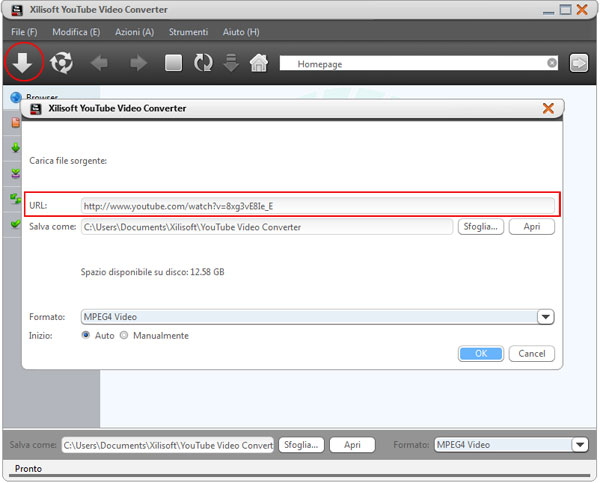Click the go arrow button beside address bar
Image resolution: width=600 pixels, height=483 pixels.
[x=578, y=63]
